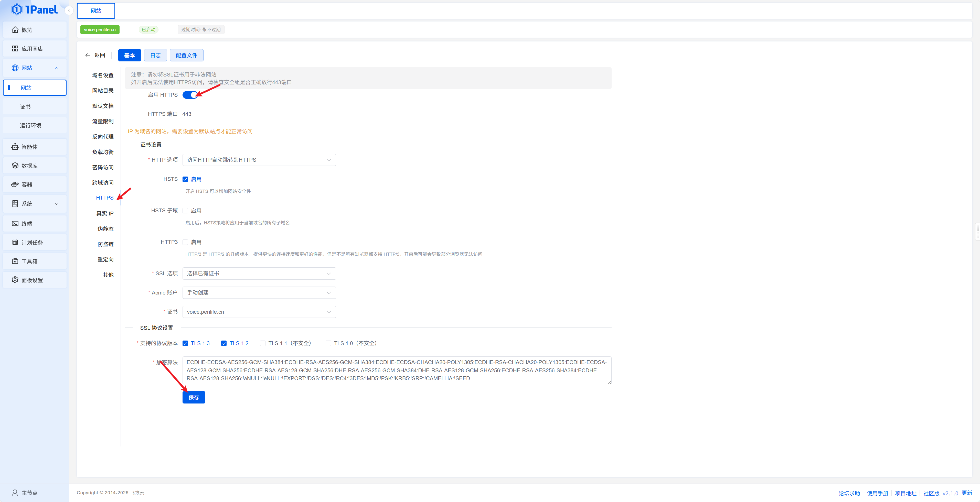Turn off the 启用 HTTPS switch
Image resolution: width=980 pixels, height=502 pixels.
point(190,95)
